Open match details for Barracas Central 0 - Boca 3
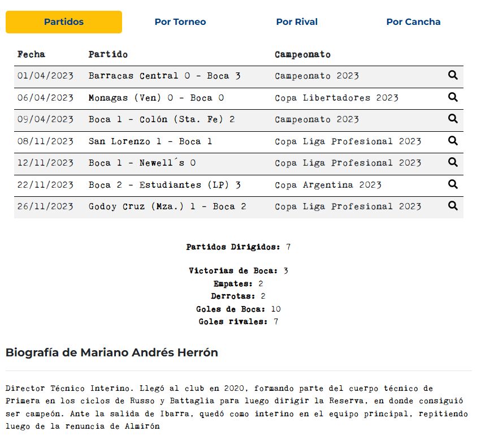The image size is (481, 448). 453,75
